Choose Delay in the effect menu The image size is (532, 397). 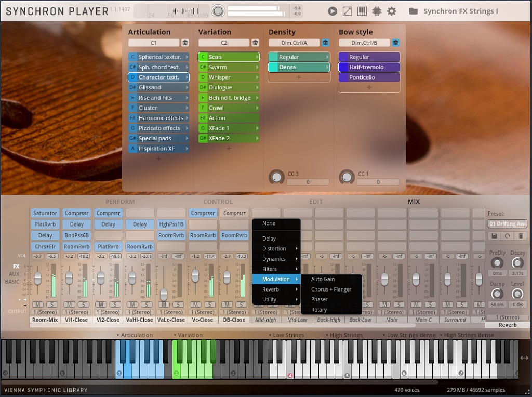click(x=276, y=239)
